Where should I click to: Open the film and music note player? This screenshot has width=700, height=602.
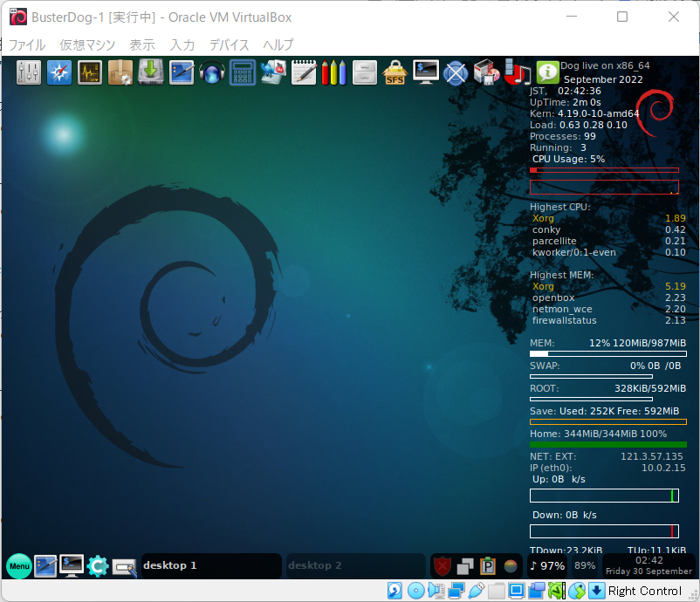517,72
